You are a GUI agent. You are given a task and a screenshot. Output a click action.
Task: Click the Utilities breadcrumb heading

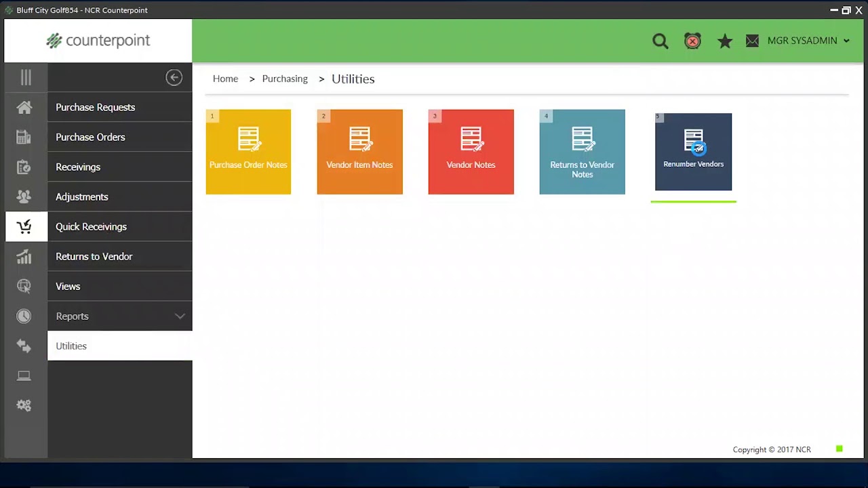click(x=353, y=79)
